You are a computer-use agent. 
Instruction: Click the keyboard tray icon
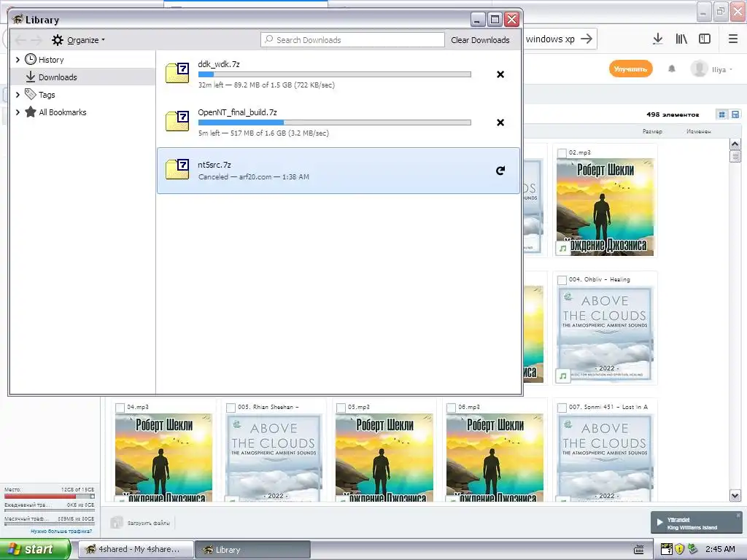point(639,550)
